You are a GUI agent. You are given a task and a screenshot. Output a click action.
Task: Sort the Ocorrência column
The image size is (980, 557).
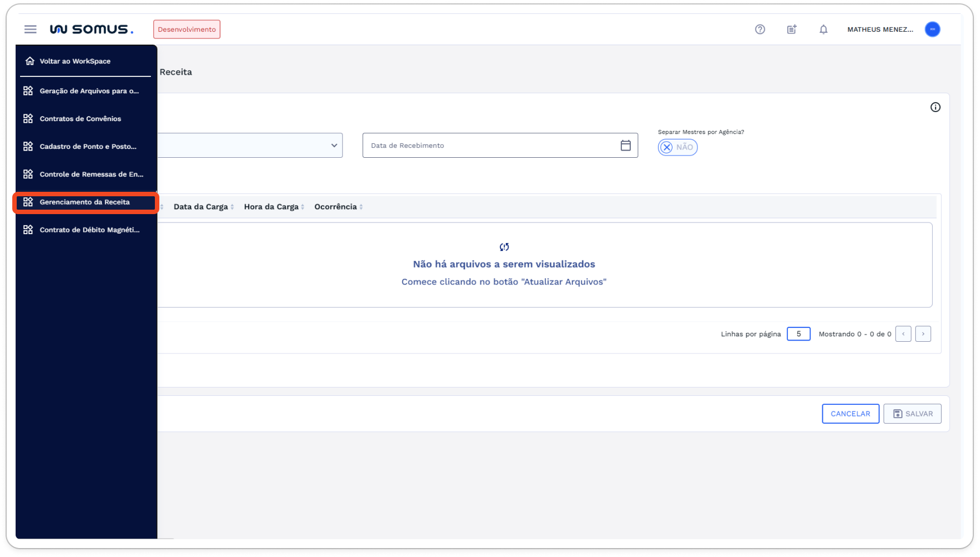pyautogui.click(x=335, y=206)
